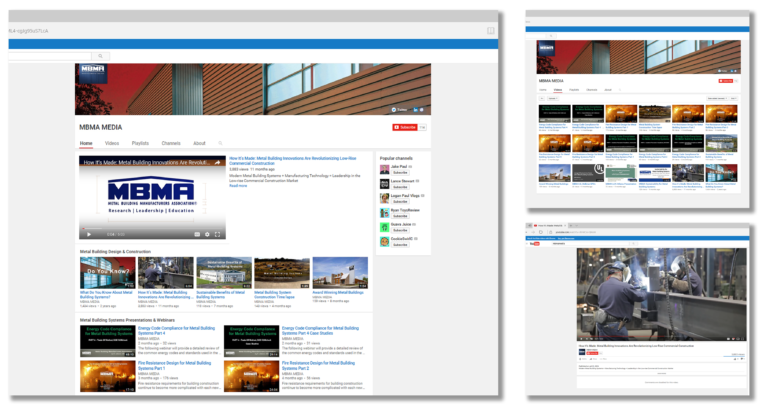Open Fire Resistance Design Part 2 title link
This screenshot has height=415, width=768.
point(318,366)
